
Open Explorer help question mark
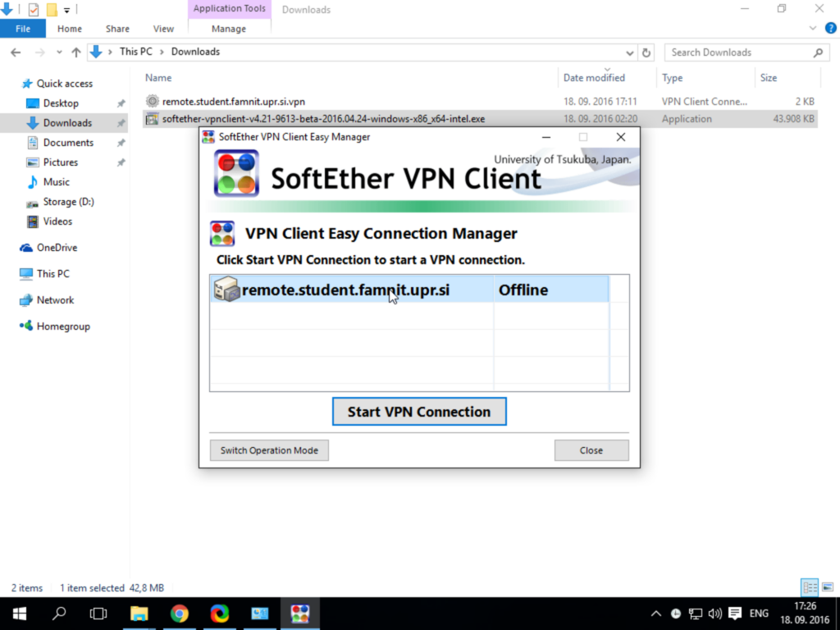coord(831,28)
